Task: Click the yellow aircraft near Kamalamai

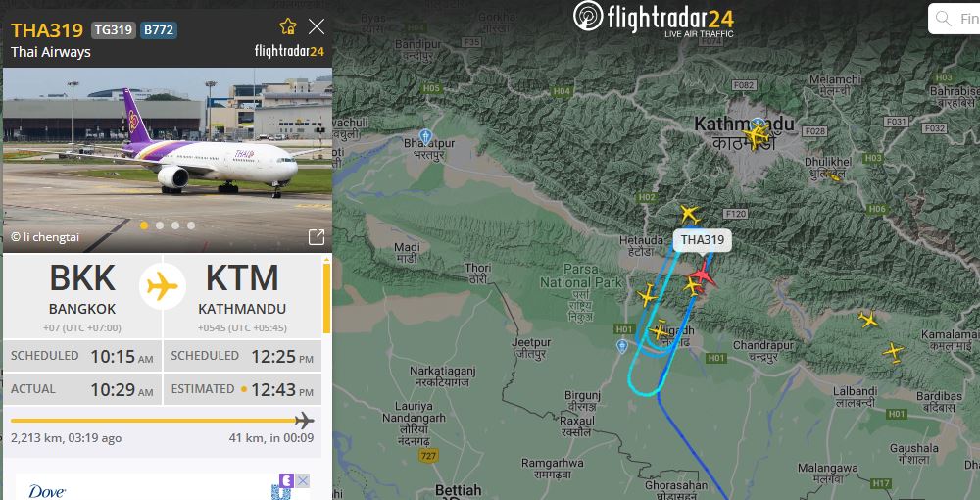Action: click(893, 352)
